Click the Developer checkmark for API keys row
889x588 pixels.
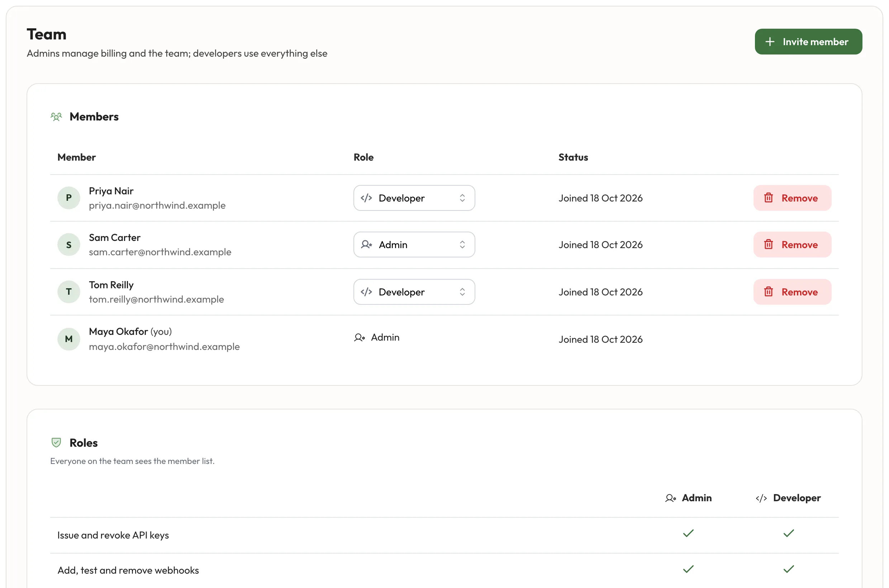[789, 533]
